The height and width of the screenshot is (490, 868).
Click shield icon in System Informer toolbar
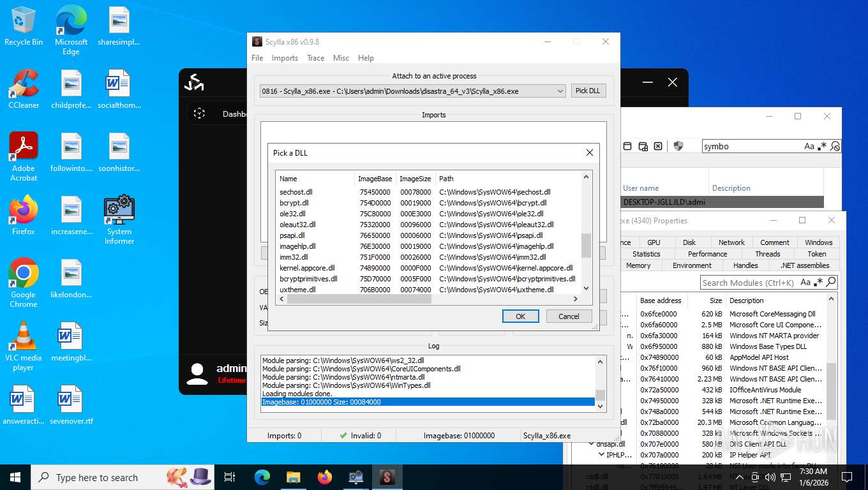pos(678,146)
